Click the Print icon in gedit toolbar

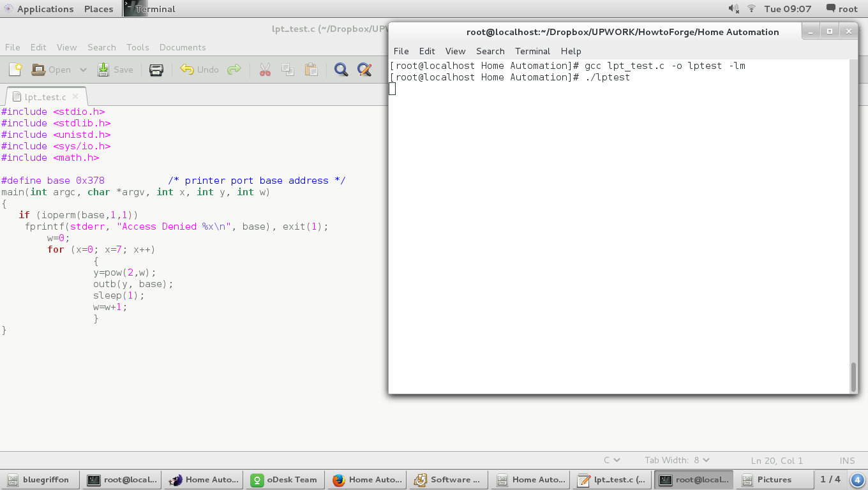[x=156, y=70]
